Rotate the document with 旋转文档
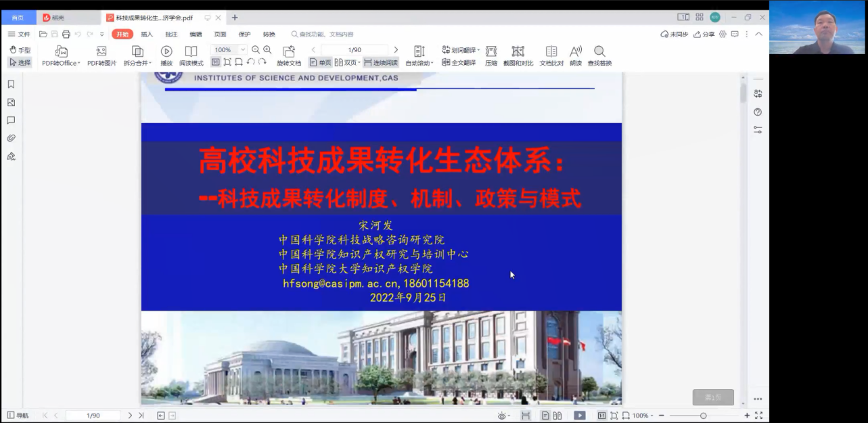The height and width of the screenshot is (423, 868). 290,54
